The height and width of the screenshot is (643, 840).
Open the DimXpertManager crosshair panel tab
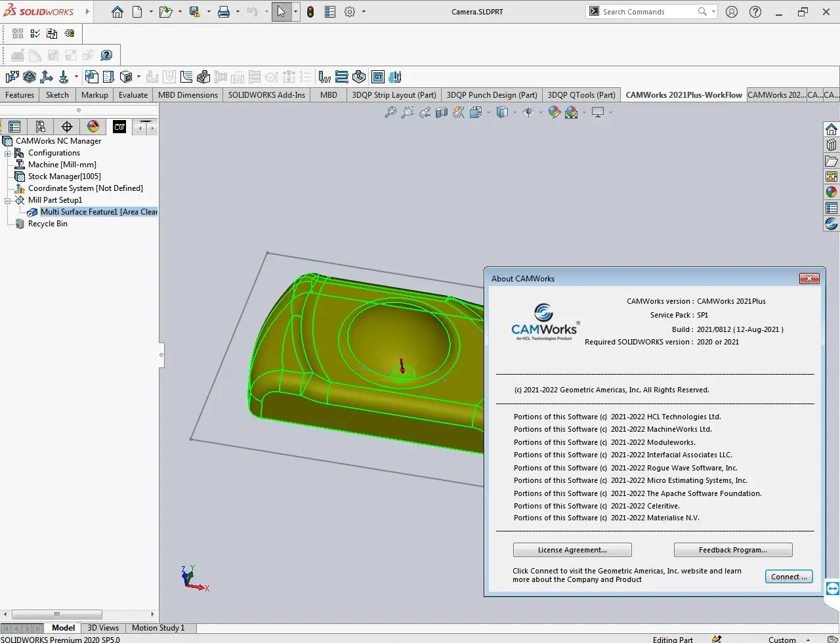click(x=66, y=127)
